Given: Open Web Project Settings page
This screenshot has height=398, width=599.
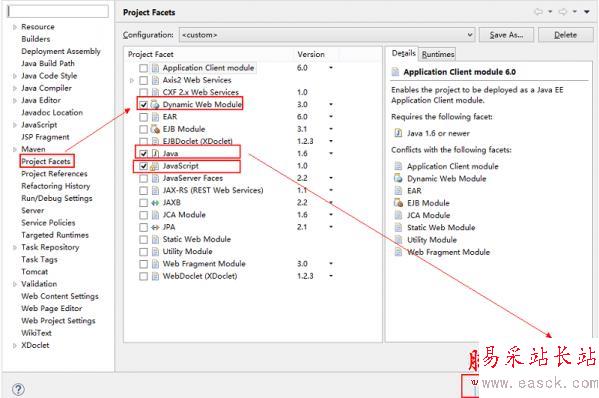Looking at the screenshot, I should 58,320.
